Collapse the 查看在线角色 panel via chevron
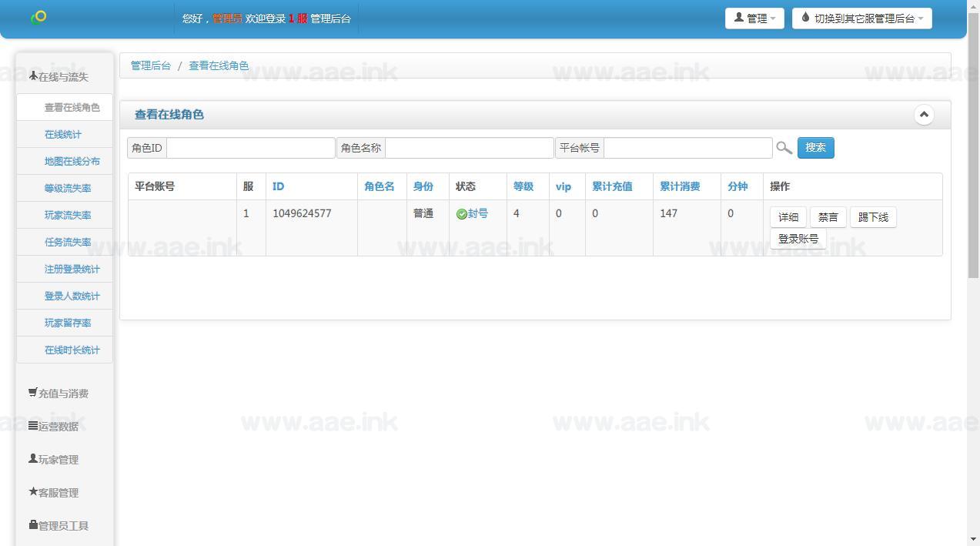 [924, 114]
